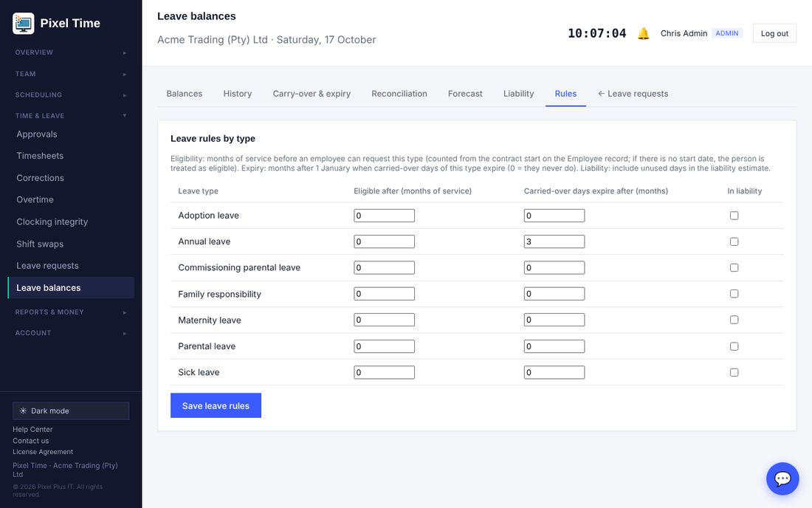Click Save leave rules button
Image resolution: width=812 pixels, height=508 pixels.
tap(216, 405)
